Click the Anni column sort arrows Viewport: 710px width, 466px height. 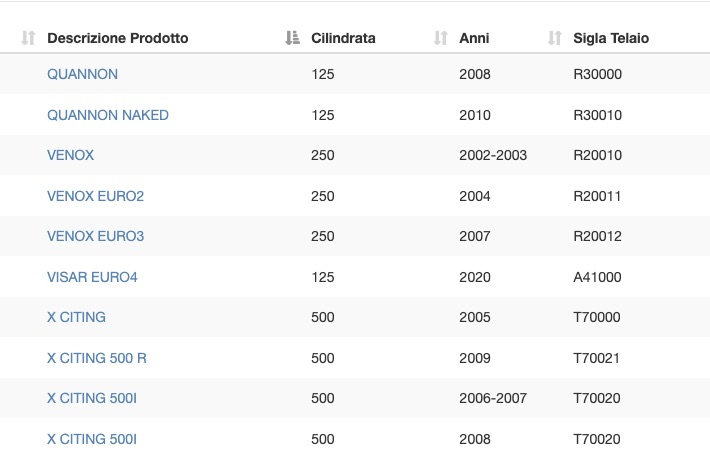(441, 38)
